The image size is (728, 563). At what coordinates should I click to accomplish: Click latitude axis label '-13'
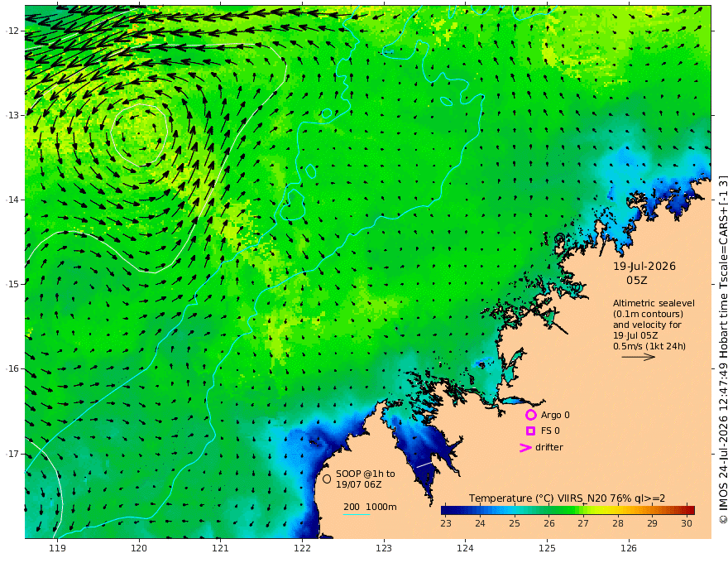(x=12, y=115)
